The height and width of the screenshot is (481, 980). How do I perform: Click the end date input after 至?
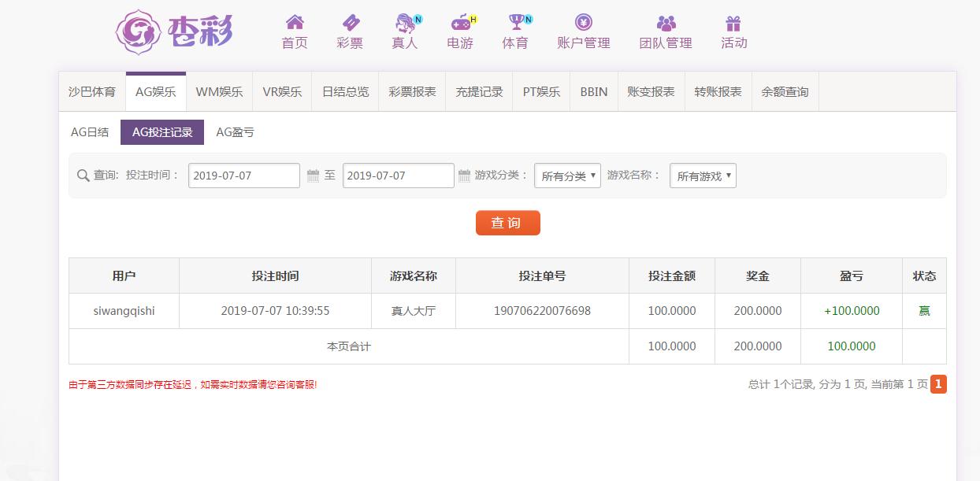coord(399,176)
